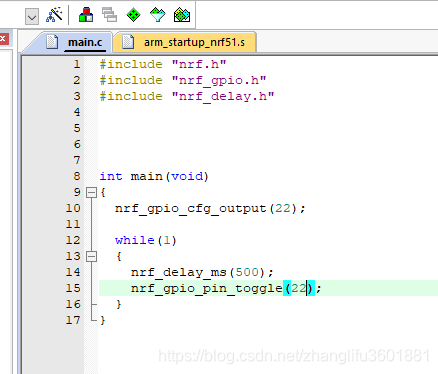Click line number 15 in the gutter
Screen dimensions: 438x374
coord(73,288)
